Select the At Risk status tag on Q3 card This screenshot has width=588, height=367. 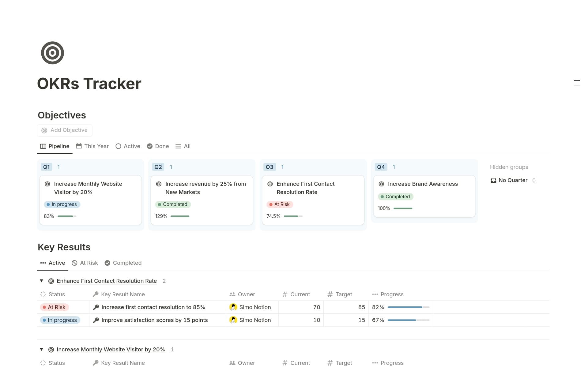point(280,204)
